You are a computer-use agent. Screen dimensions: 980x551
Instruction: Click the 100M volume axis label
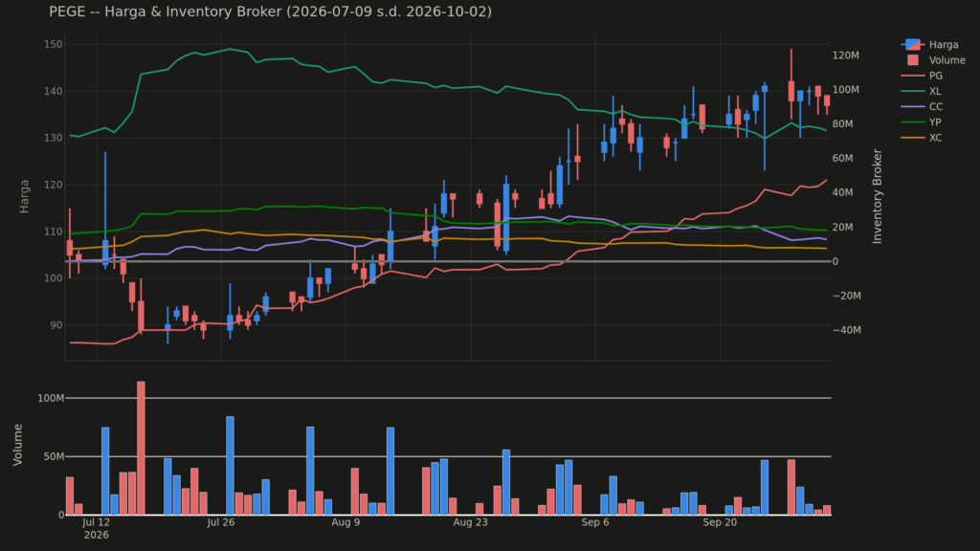(51, 398)
